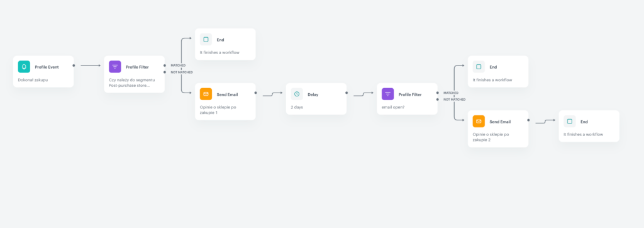The image size is (644, 228).
Task: Select the '2 days' delay description
Action: (297, 107)
